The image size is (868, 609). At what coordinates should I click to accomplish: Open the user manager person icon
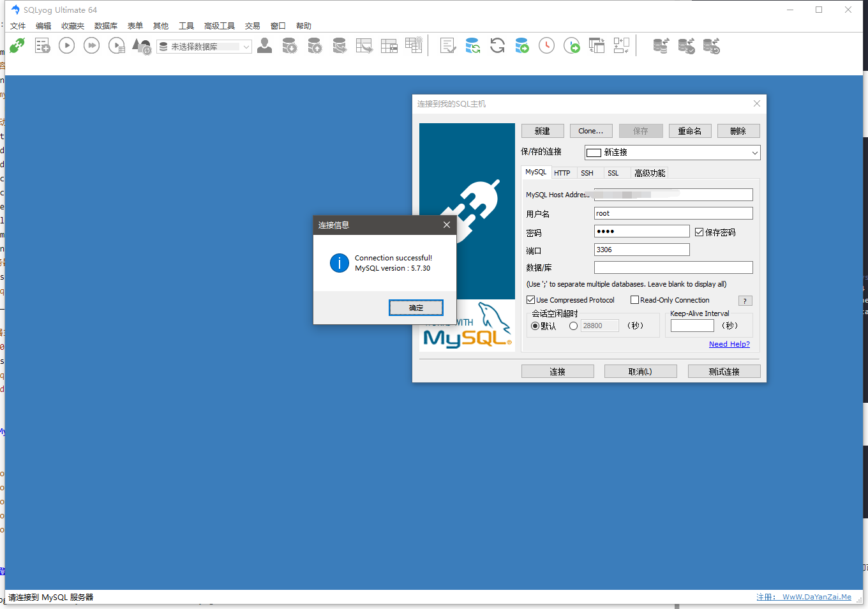[264, 46]
